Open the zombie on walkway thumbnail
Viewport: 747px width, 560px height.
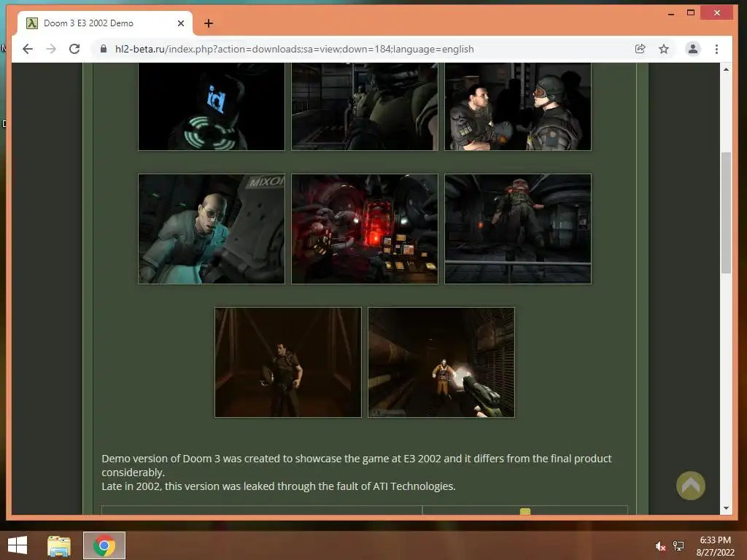tap(518, 229)
